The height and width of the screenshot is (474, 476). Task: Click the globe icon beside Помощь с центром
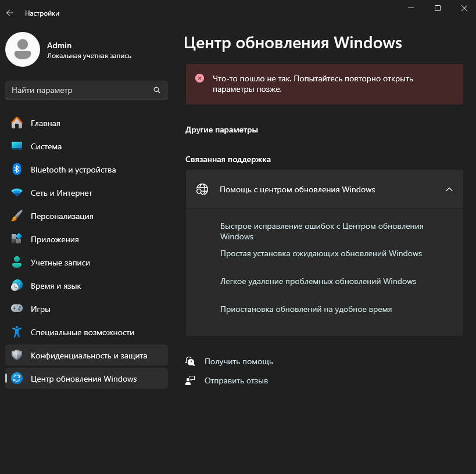202,189
